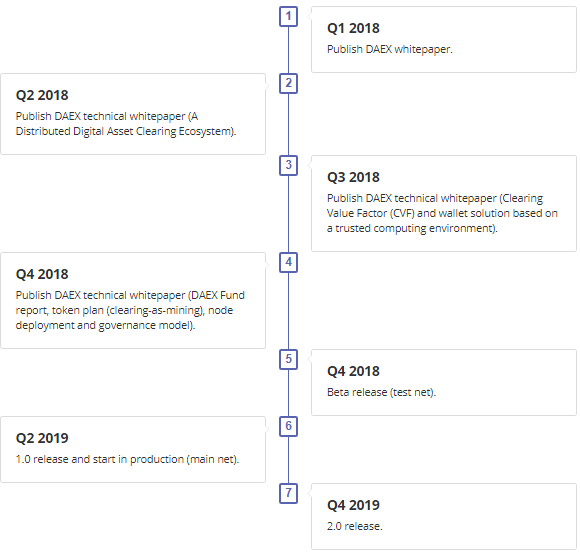Viewport: 580px width, 552px height.
Task: Click Q4 2018 heading above Beta release
Action: click(353, 371)
